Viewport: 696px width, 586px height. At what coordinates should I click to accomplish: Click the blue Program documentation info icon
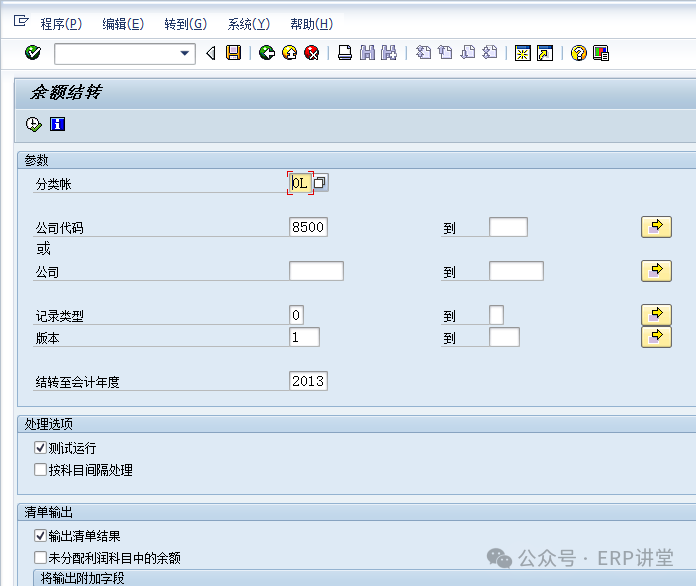click(x=57, y=124)
